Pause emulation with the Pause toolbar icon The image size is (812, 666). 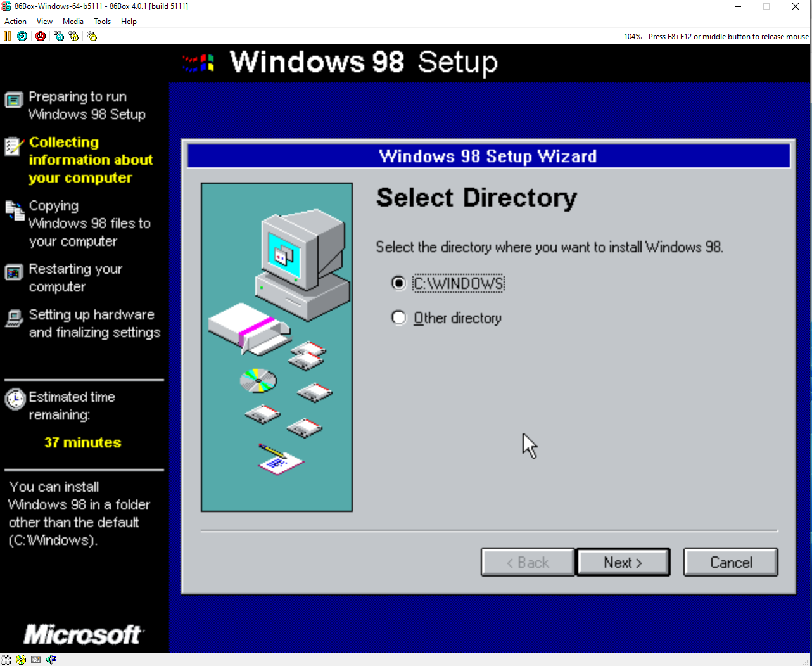point(8,36)
